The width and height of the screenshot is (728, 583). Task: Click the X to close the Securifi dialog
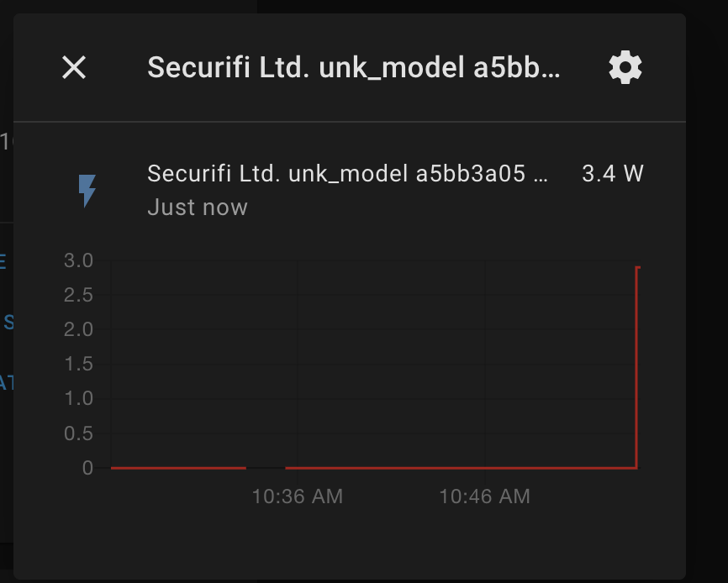point(74,68)
